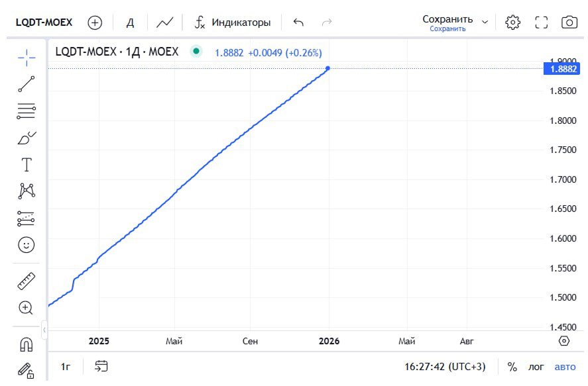Screen dimensions: 588x386
Task: Enable logarithmic scale "лог"
Action: pyautogui.click(x=536, y=366)
